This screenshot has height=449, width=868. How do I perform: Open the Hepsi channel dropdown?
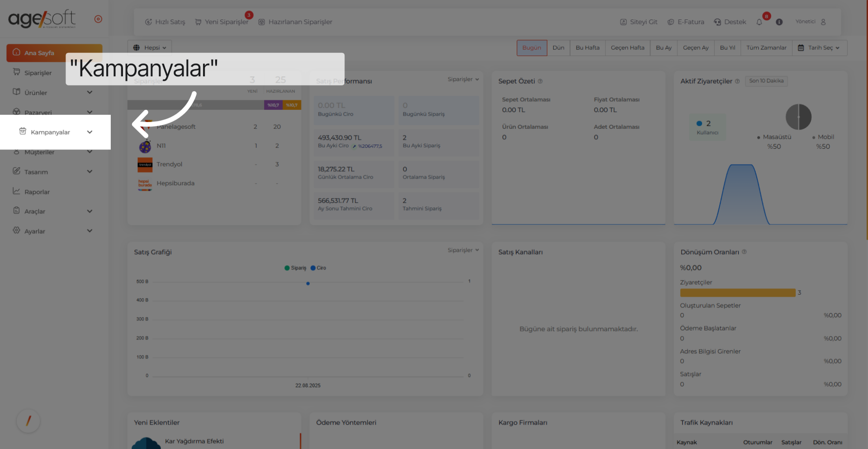click(x=150, y=47)
